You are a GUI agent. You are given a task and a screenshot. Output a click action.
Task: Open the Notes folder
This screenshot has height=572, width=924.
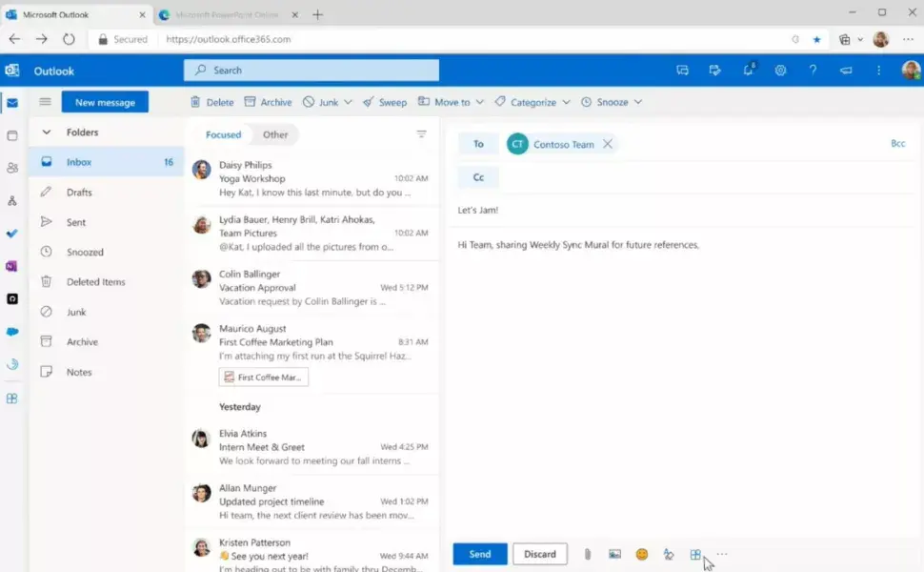[x=107, y=372]
